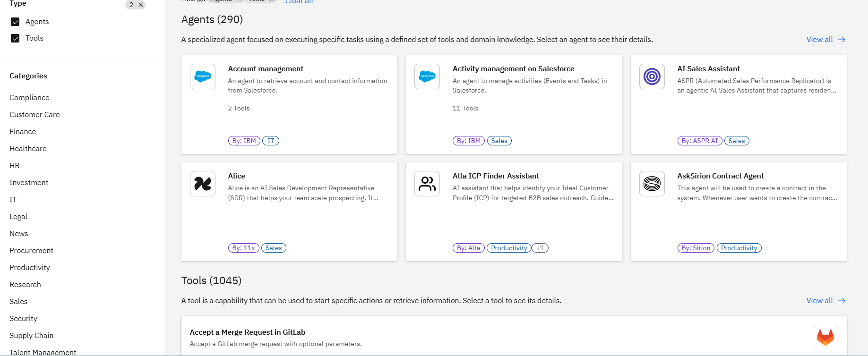Click the By: IBM tag on Account management

244,141
